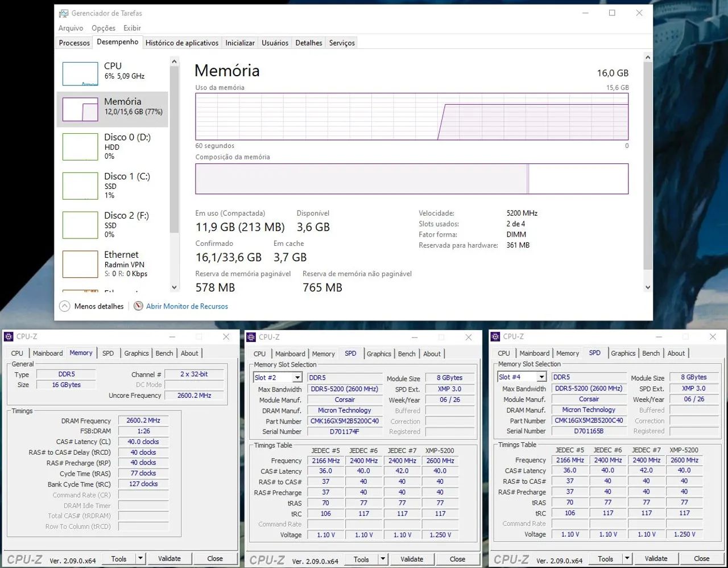Click Tools button in middle CPU-Z window

pyautogui.click(x=361, y=559)
